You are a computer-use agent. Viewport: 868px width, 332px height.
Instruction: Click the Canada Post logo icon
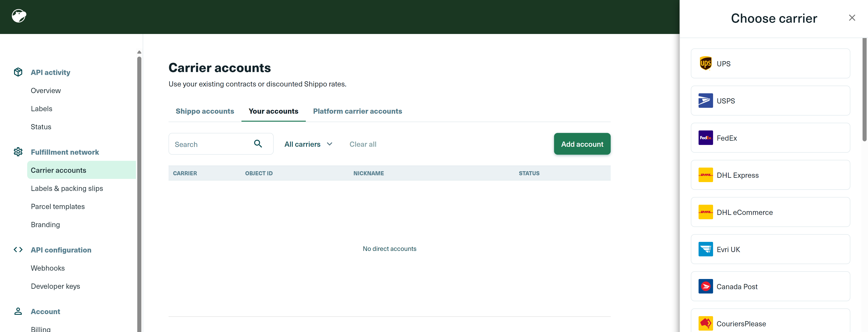(705, 286)
